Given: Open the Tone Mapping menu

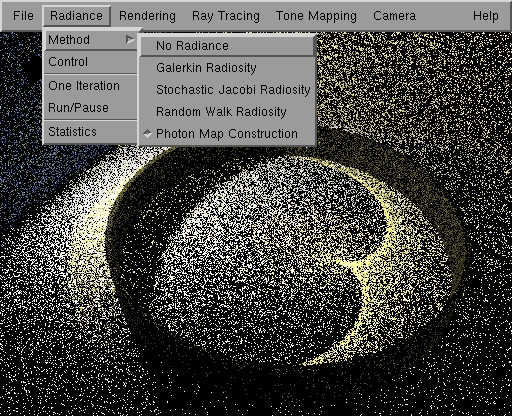Looking at the screenshot, I should (x=316, y=16).
